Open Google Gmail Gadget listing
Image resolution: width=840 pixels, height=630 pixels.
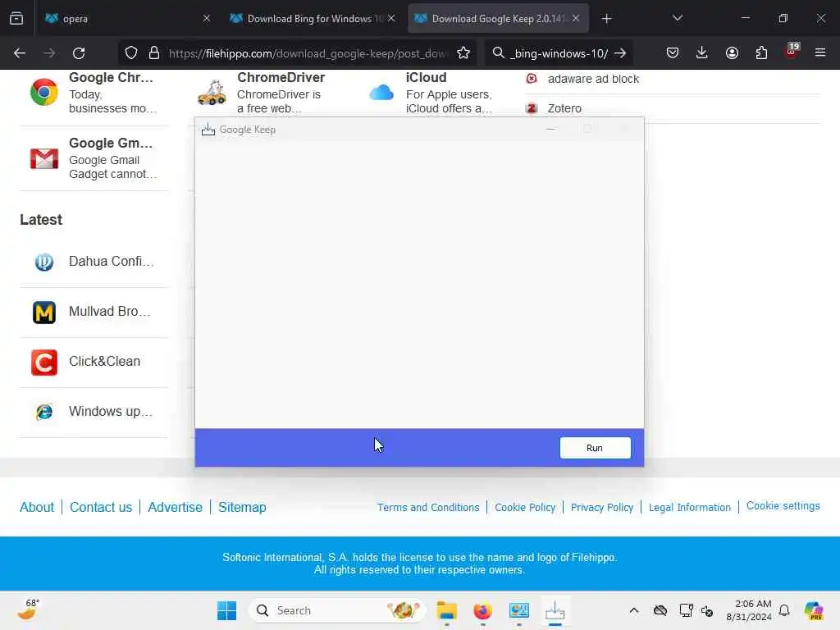(111, 144)
